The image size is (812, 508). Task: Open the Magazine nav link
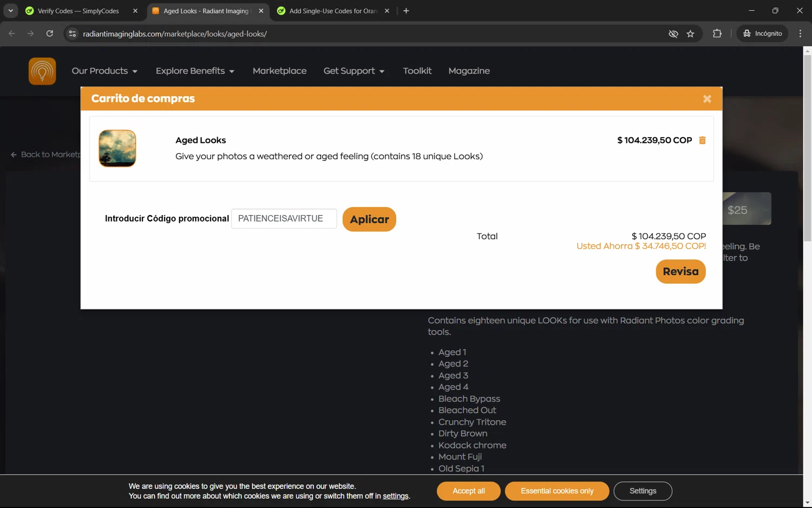469,71
